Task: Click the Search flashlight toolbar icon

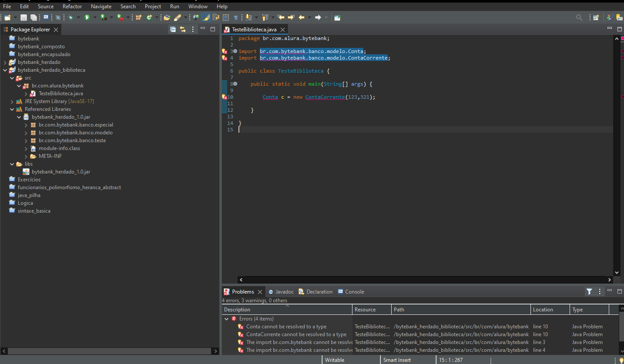Action: [178, 17]
